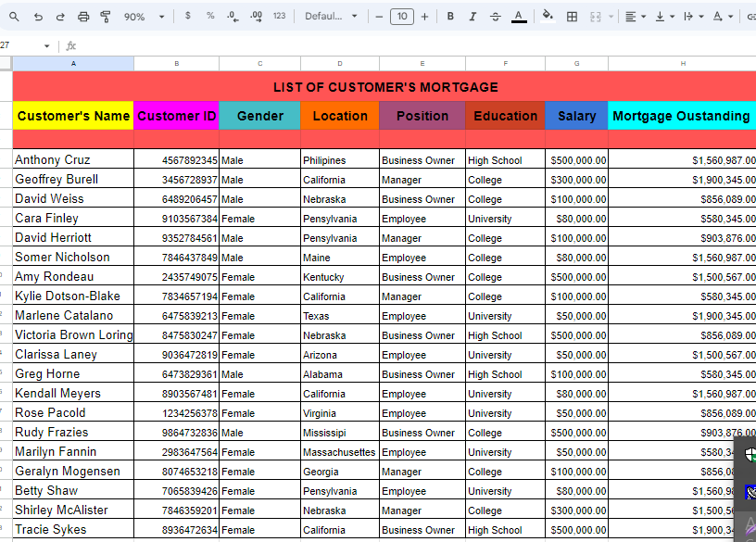Click Location cell in Cara Finley row
This screenshot has width=756, height=542.
tap(340, 218)
